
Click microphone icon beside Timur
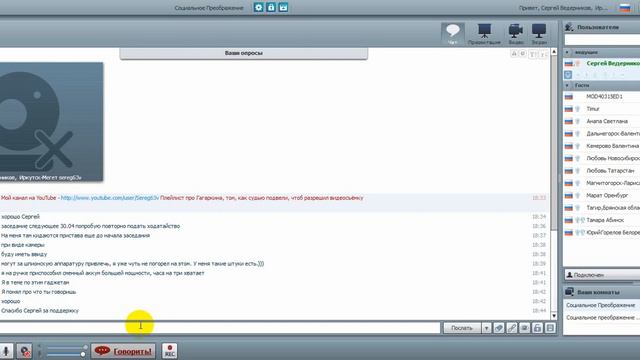[x=578, y=109]
